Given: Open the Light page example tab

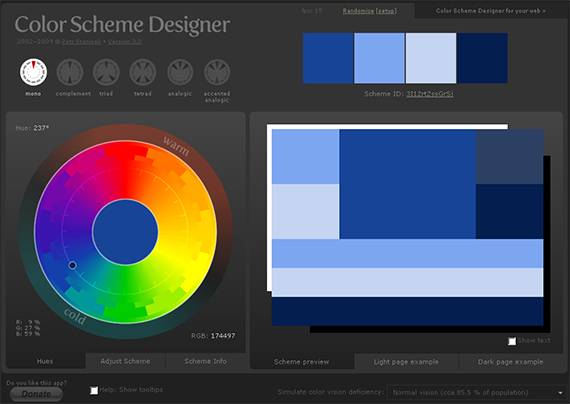Looking at the screenshot, I should pyautogui.click(x=406, y=362).
